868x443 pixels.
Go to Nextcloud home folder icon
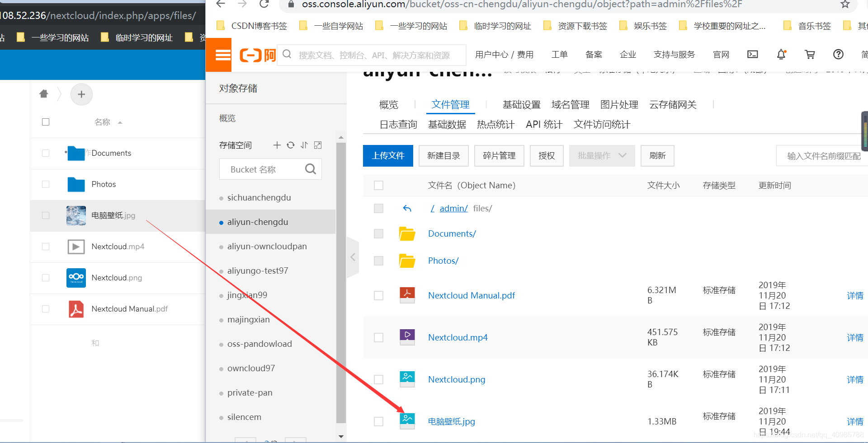click(44, 94)
